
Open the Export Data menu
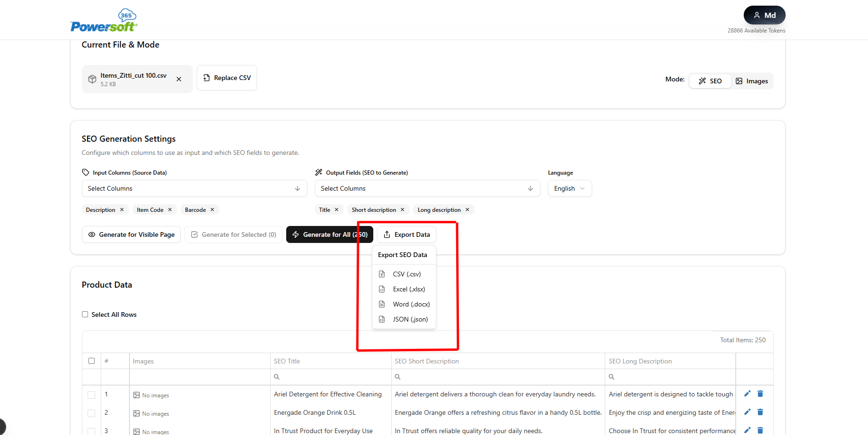(x=406, y=234)
